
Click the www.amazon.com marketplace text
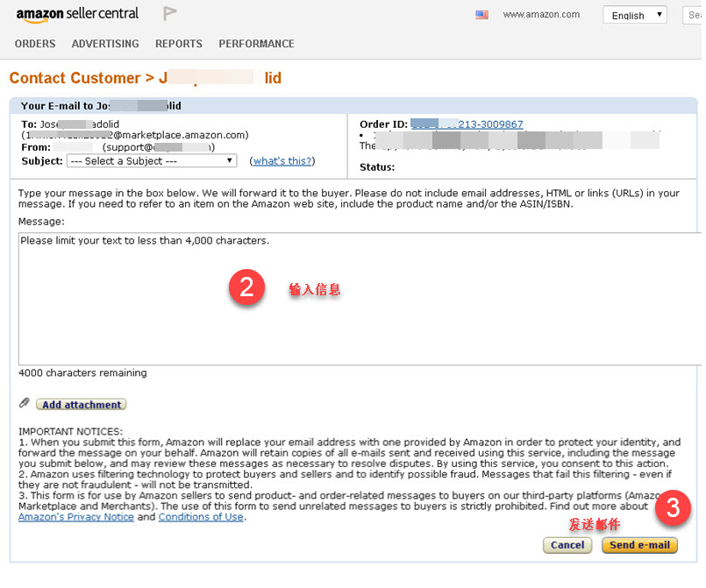pyautogui.click(x=541, y=15)
